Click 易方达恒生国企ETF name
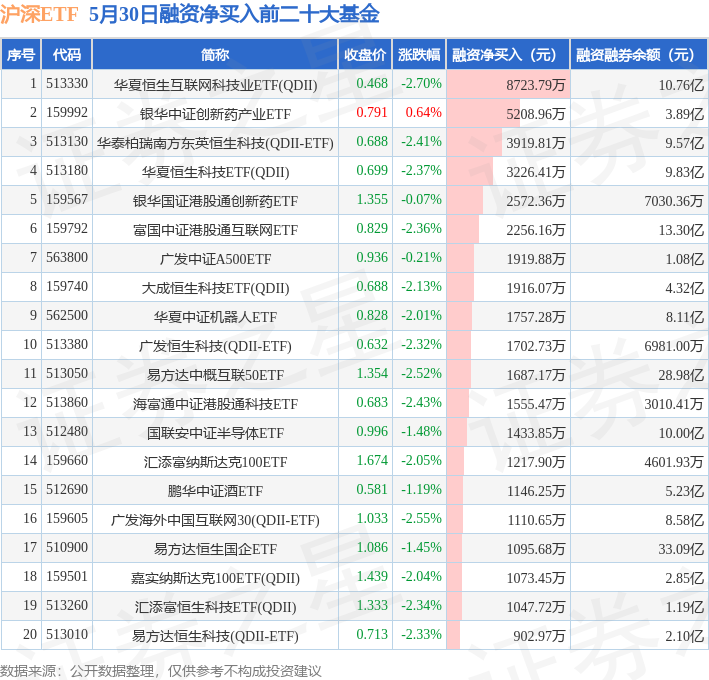709x680 pixels. point(215,548)
